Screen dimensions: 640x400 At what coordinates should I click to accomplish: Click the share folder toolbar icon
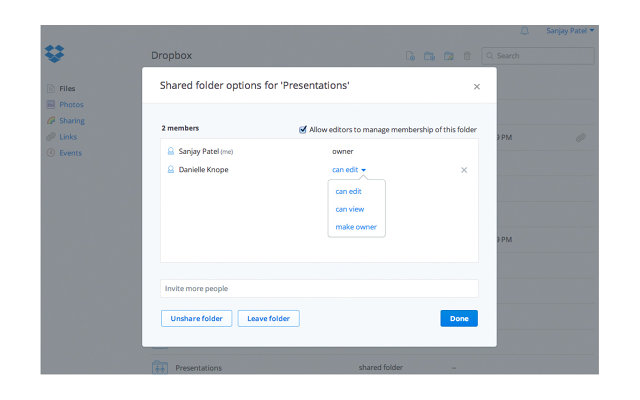[x=449, y=56]
